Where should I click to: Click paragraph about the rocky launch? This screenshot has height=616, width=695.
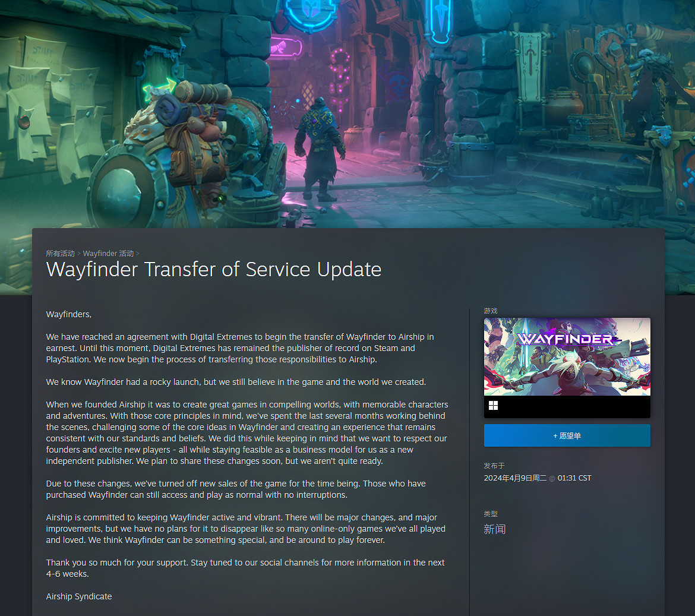pyautogui.click(x=236, y=382)
